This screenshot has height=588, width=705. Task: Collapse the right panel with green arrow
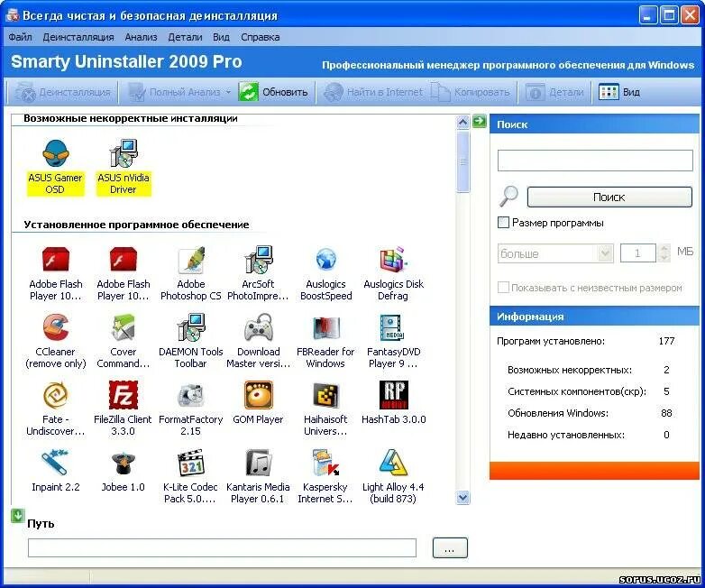pyautogui.click(x=480, y=121)
